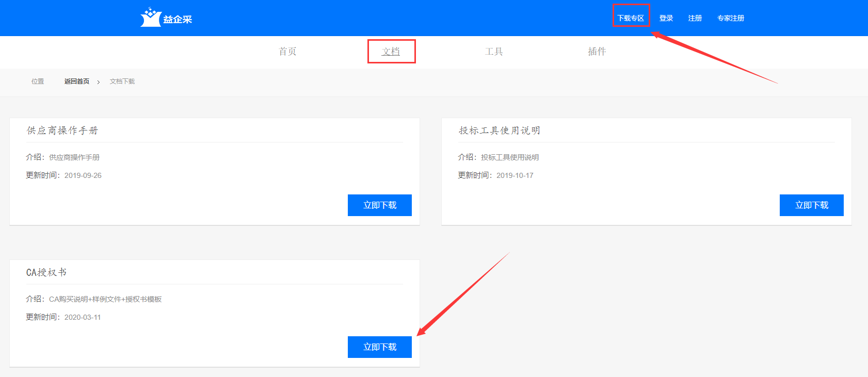Open the 下载专区 download zone link
This screenshot has width=868, height=377.
[631, 18]
